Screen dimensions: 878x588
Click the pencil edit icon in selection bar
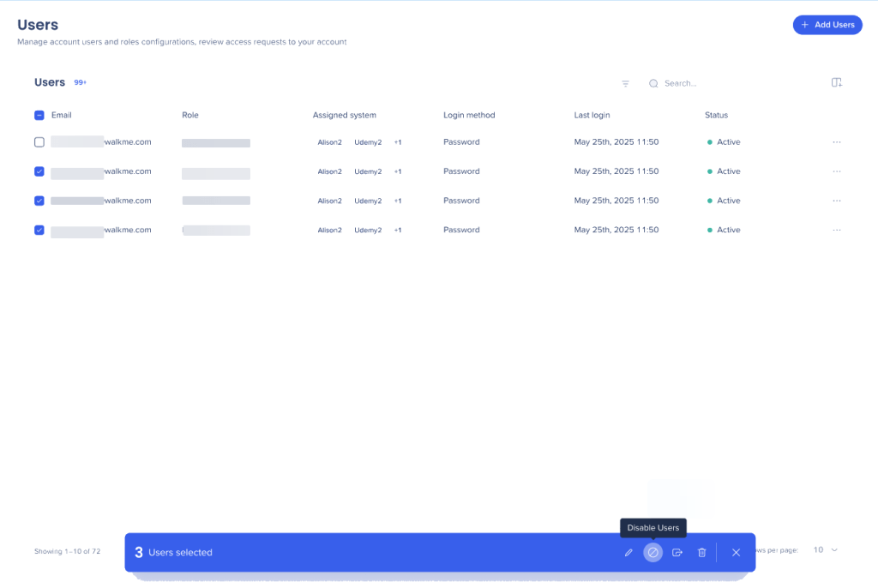tap(628, 553)
